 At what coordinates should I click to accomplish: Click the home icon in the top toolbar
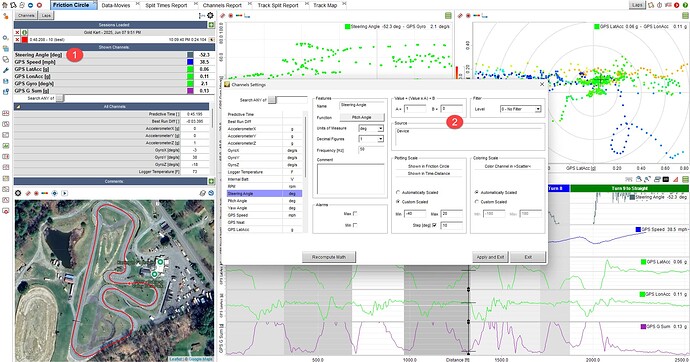click(x=5, y=5)
